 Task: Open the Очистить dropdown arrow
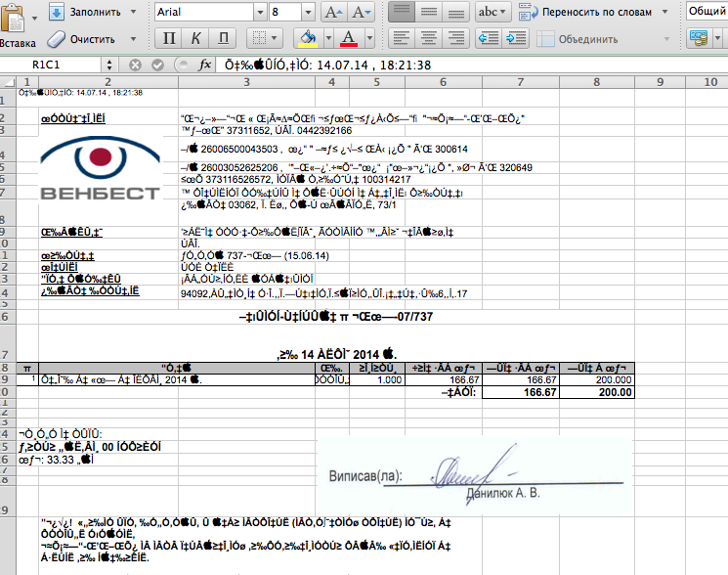point(133,39)
